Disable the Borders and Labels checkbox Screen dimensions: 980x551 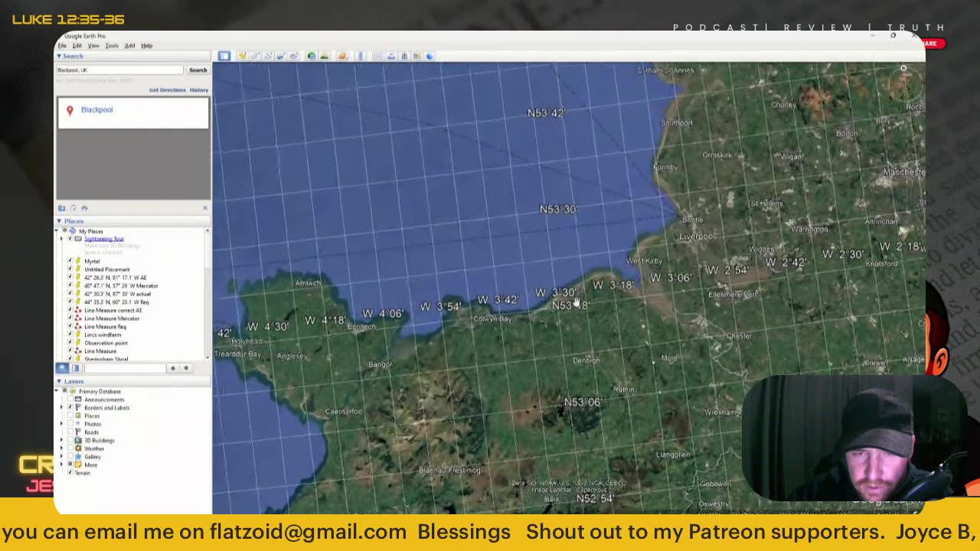point(70,408)
